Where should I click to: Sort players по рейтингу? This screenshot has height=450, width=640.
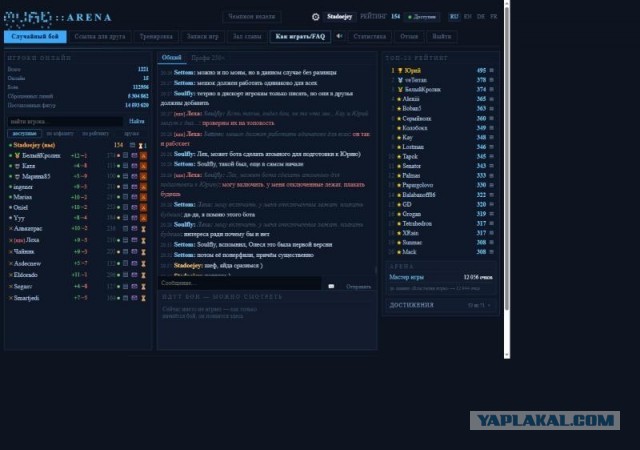pos(96,134)
